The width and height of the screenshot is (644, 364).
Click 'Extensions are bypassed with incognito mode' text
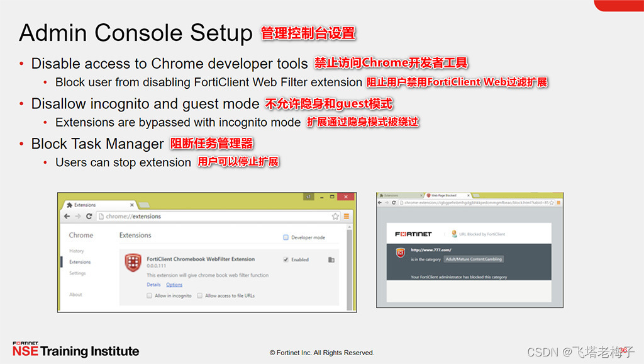(178, 122)
